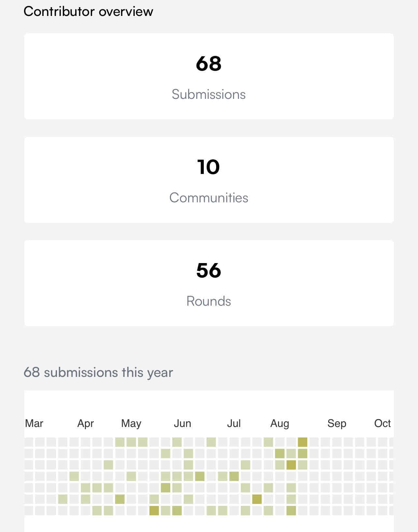Pick the Jul month label
Image resolution: width=418 pixels, height=532 pixels.
pyautogui.click(x=234, y=423)
